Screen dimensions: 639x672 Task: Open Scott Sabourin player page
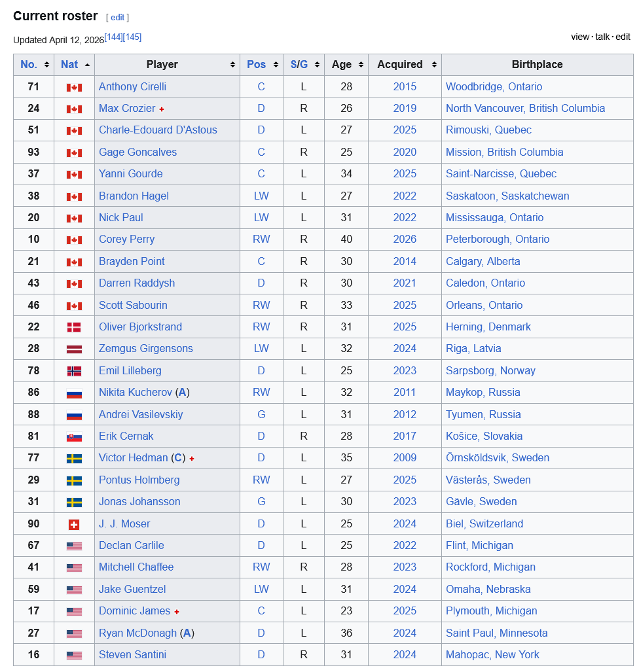(x=134, y=305)
